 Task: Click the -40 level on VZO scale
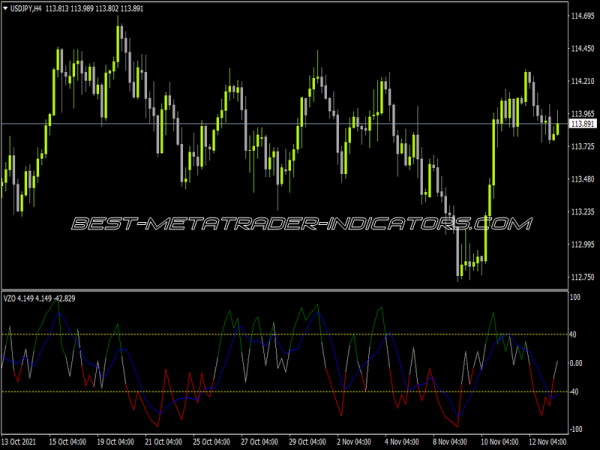coord(576,392)
